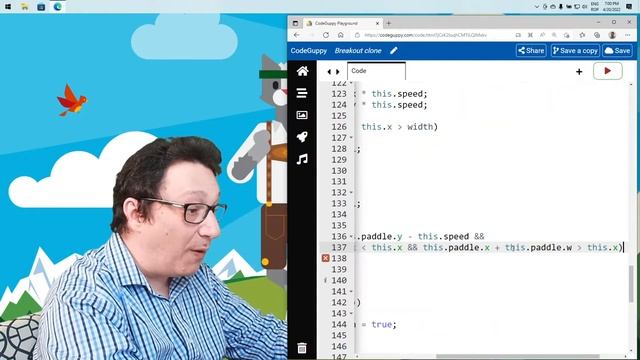
Task: Click on 'this.speed' in line 123
Action: 397,94
